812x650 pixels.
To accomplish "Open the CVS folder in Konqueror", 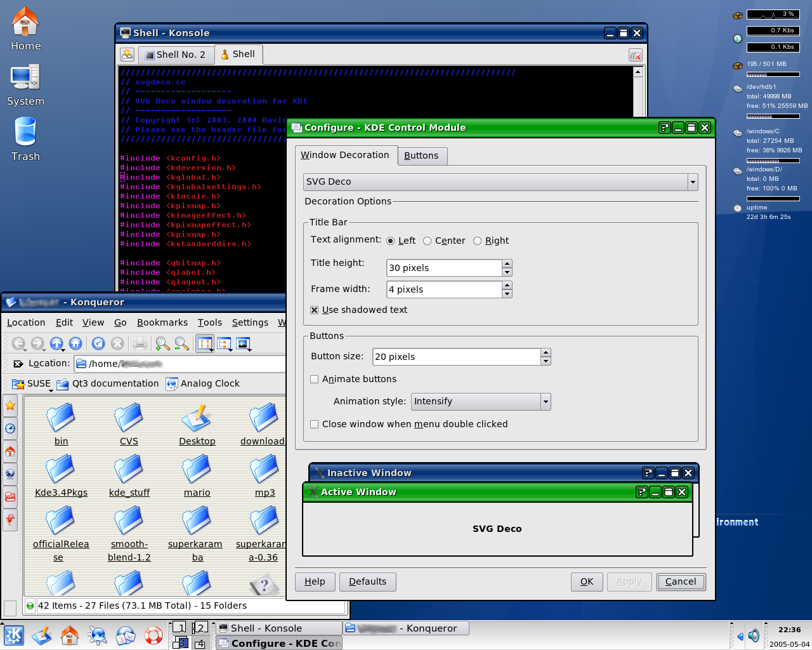I will click(x=129, y=425).
